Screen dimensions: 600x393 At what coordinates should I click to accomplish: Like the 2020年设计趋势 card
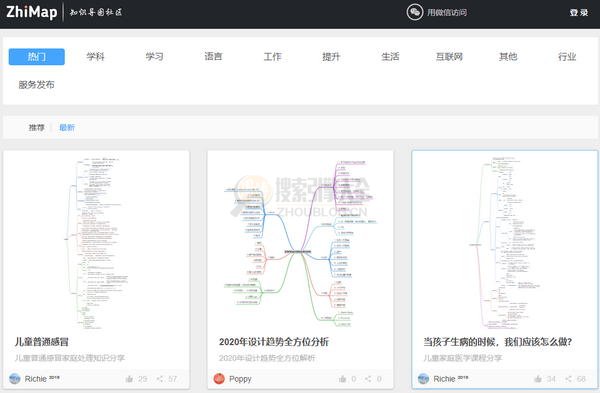pos(342,379)
